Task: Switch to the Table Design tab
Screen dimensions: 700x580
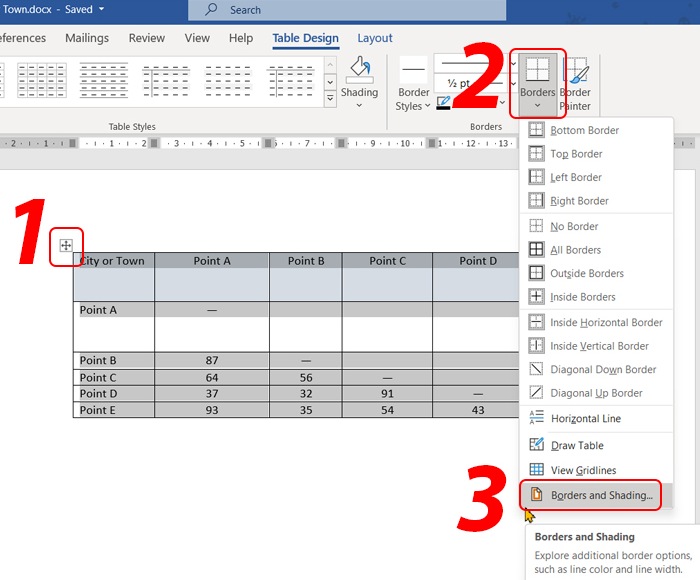Action: tap(305, 38)
